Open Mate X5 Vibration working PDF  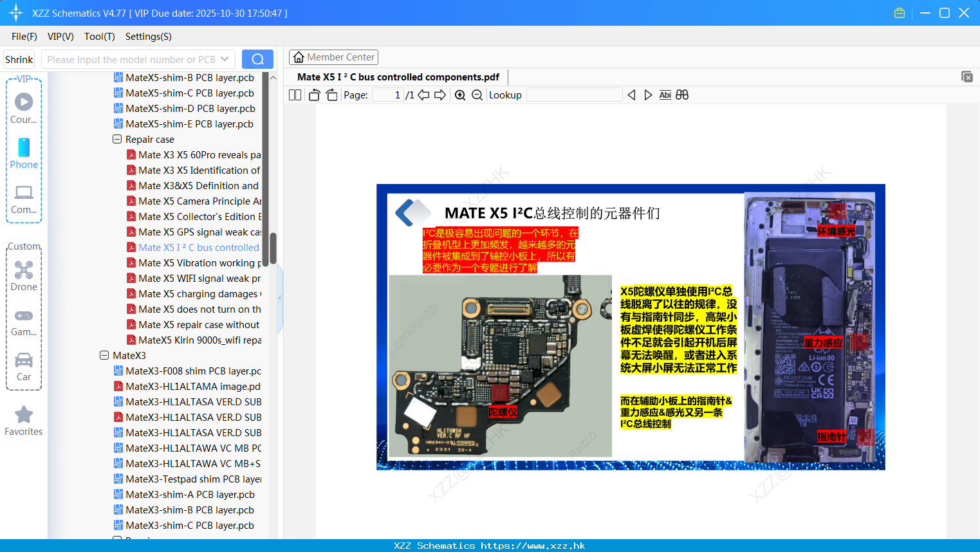coord(194,262)
